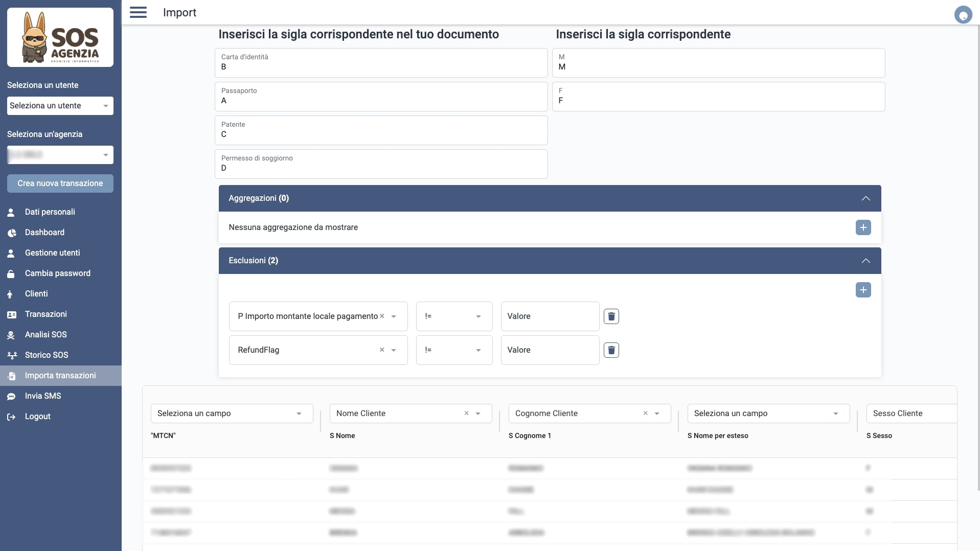Click Crea nuova transazione button
The width and height of the screenshot is (980, 551).
(60, 183)
